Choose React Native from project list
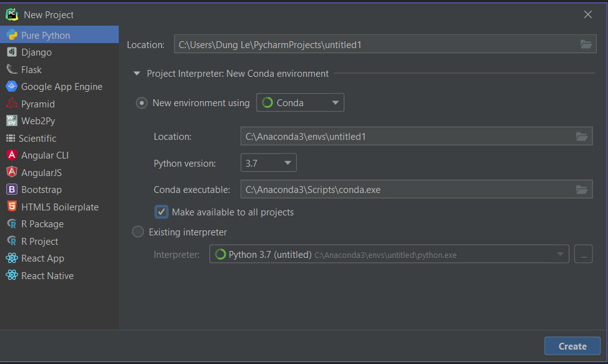This screenshot has height=364, width=608. click(47, 275)
